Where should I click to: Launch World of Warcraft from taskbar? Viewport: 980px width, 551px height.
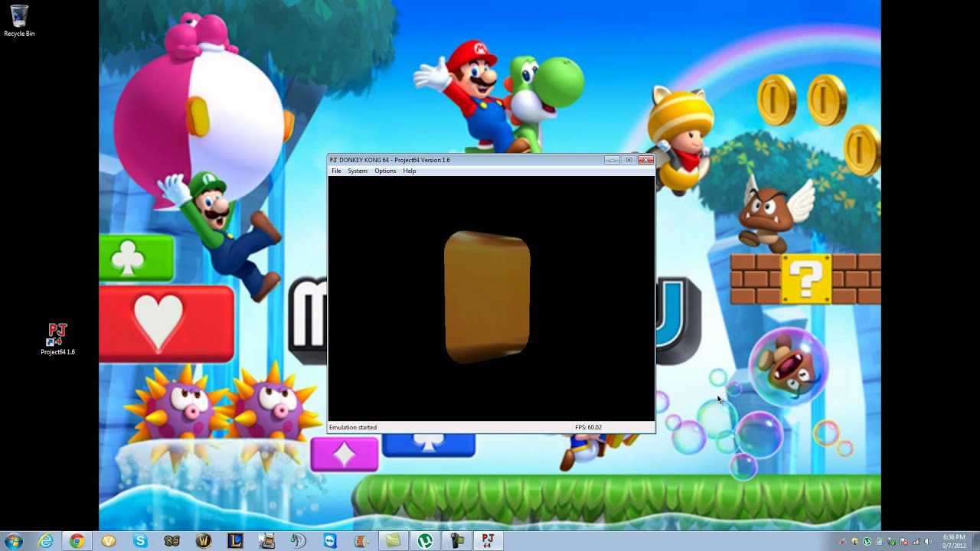click(203, 540)
